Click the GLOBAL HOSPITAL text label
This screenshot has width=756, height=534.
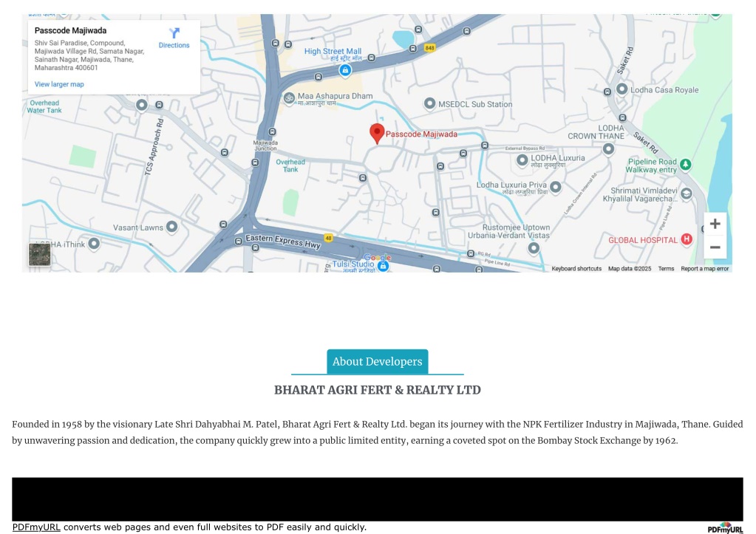[643, 240]
